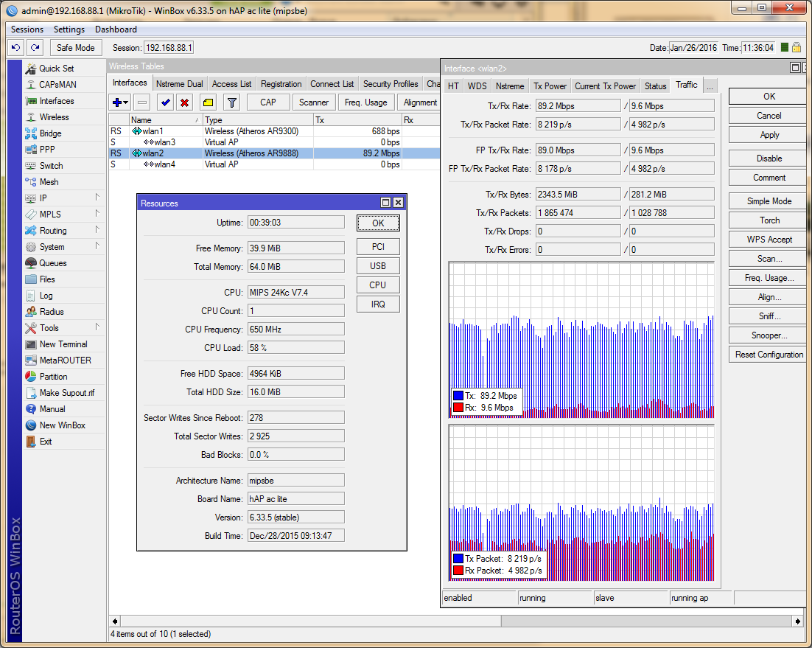Open the Dashboard menu
This screenshot has height=648, width=812.
click(x=116, y=29)
